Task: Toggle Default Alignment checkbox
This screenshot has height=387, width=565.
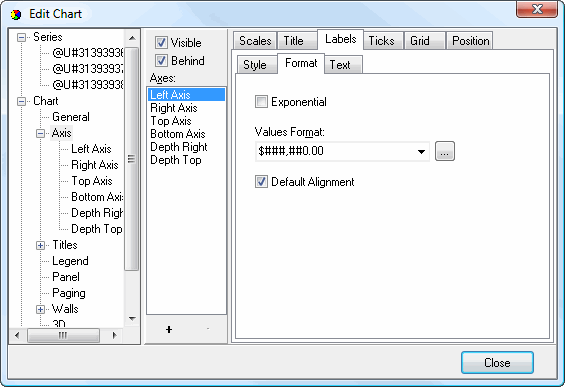Action: pos(261,182)
